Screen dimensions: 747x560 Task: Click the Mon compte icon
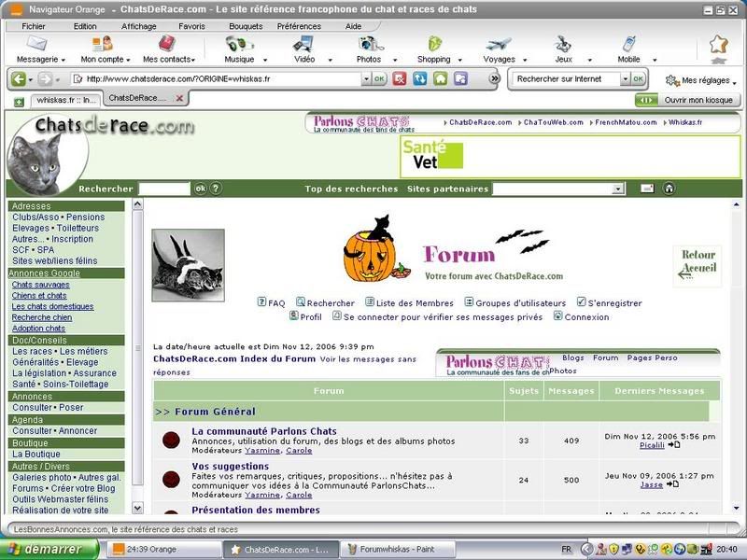(x=103, y=44)
